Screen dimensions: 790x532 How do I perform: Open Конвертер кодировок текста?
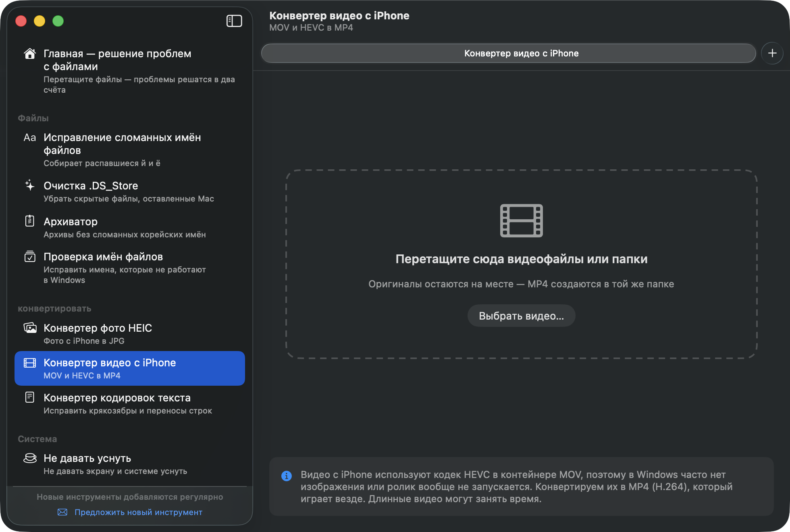(x=130, y=404)
